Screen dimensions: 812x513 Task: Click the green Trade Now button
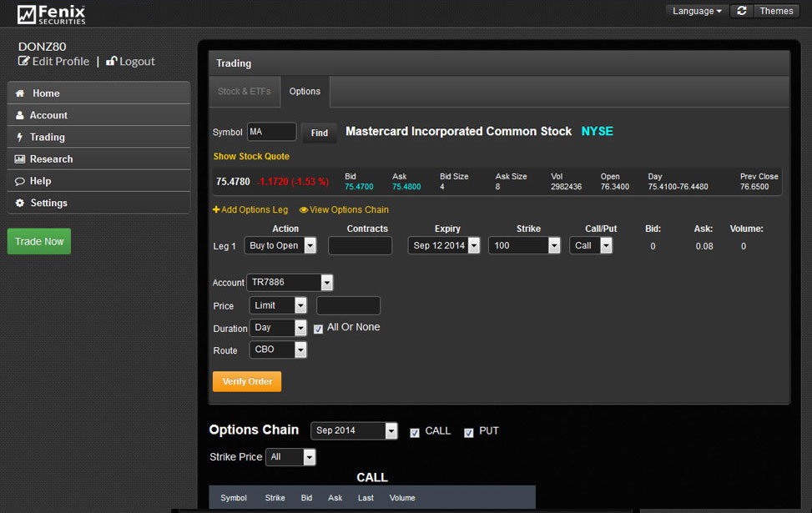[39, 241]
